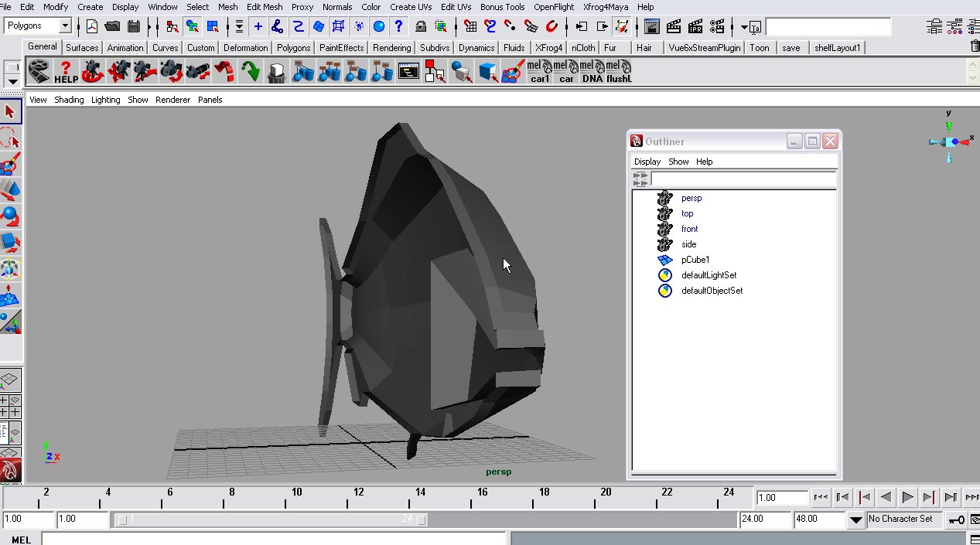The height and width of the screenshot is (545, 980).
Task: Select defaultLightSet in the Outliner
Action: point(709,275)
